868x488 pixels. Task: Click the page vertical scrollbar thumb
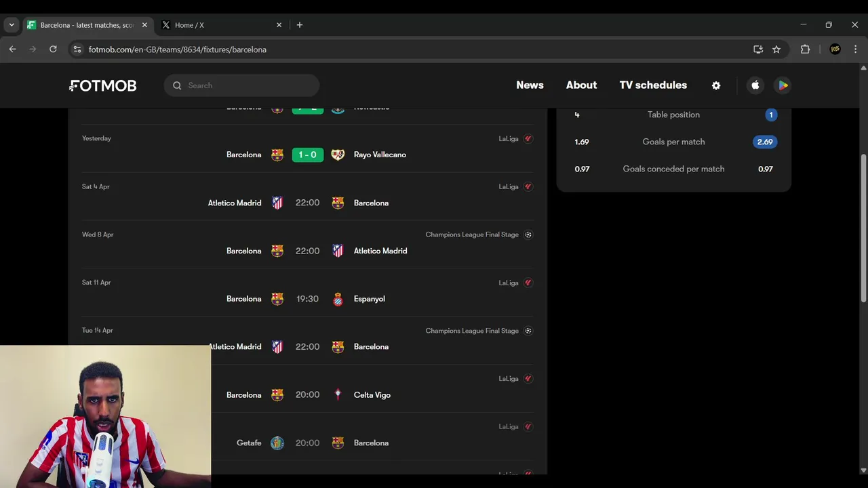pyautogui.click(x=863, y=228)
